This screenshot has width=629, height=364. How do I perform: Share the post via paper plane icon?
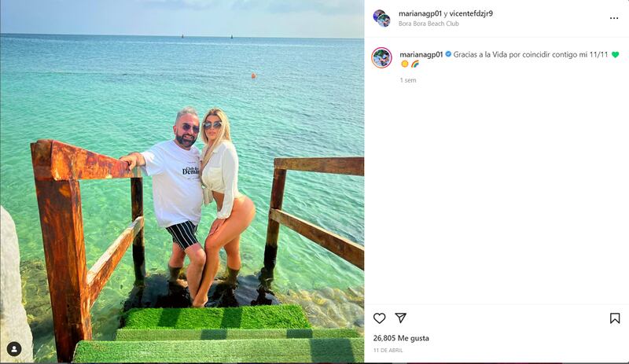[400, 318]
